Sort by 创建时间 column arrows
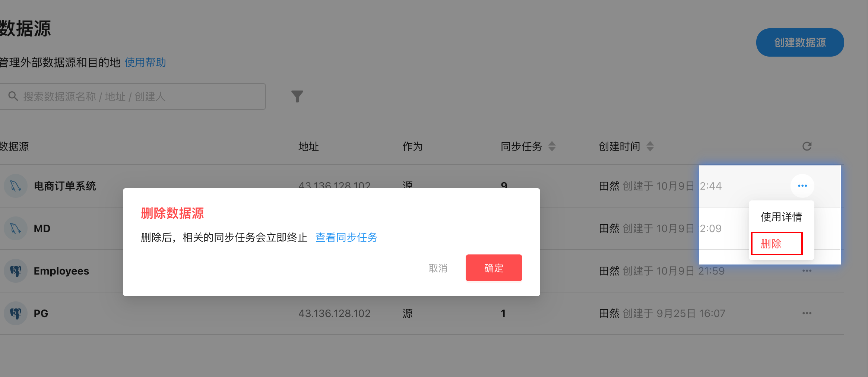Viewport: 868px width, 377px height. coord(650,146)
